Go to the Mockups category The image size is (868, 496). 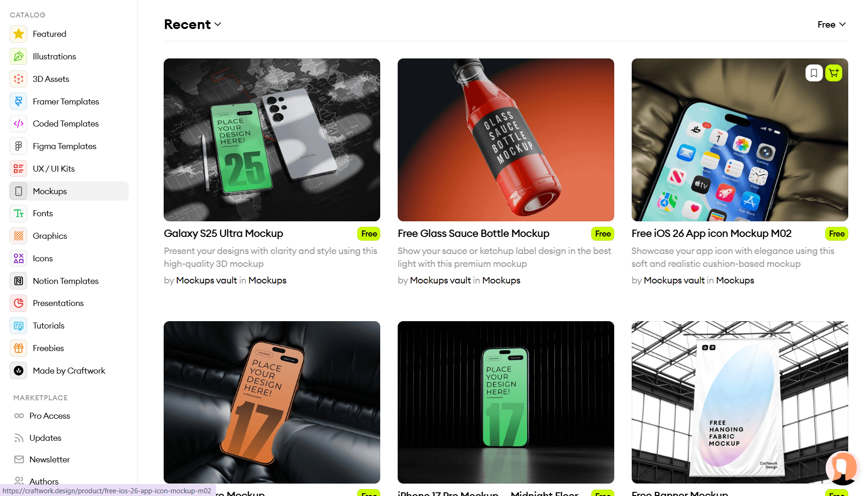(69, 191)
